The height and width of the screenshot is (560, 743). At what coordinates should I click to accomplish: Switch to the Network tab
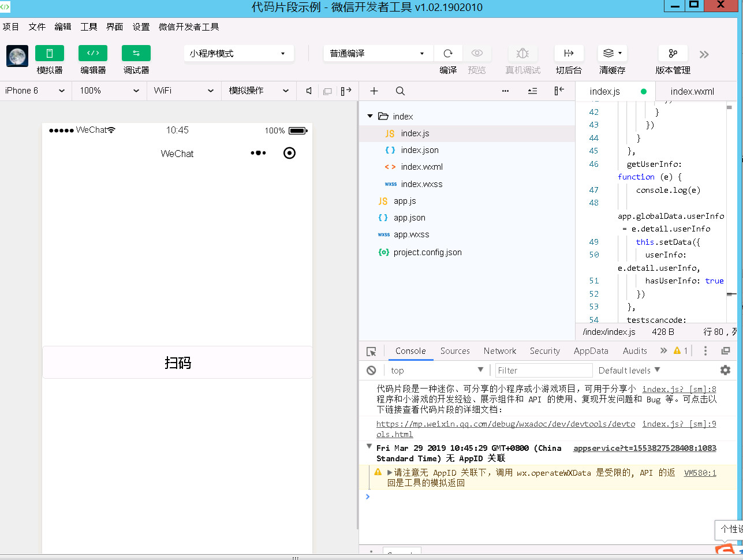(500, 351)
